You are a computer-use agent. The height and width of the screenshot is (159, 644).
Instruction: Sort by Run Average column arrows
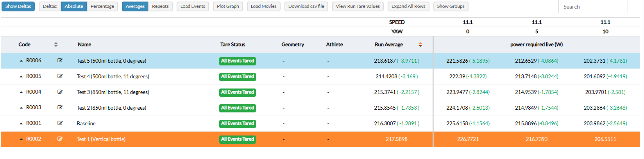pyautogui.click(x=420, y=45)
